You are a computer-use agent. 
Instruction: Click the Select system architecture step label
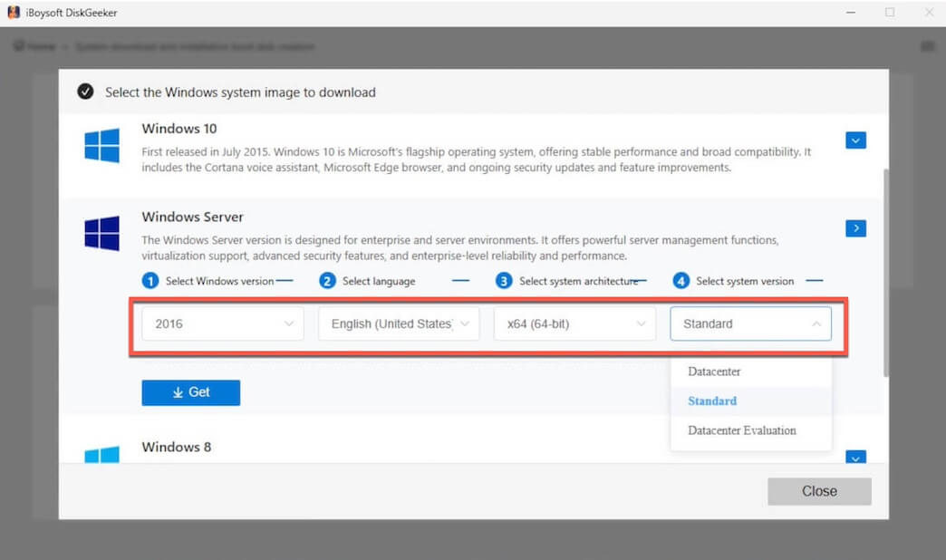click(x=579, y=281)
